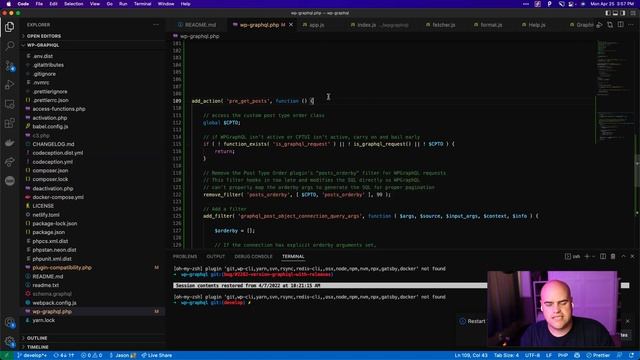Viewport: 640px width, 360px height.
Task: Click the feedback icon in status bar
Action: click(x=620, y=356)
